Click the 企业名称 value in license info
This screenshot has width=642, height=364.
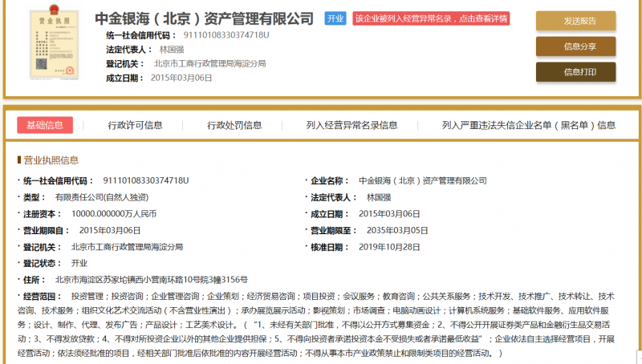[423, 180]
